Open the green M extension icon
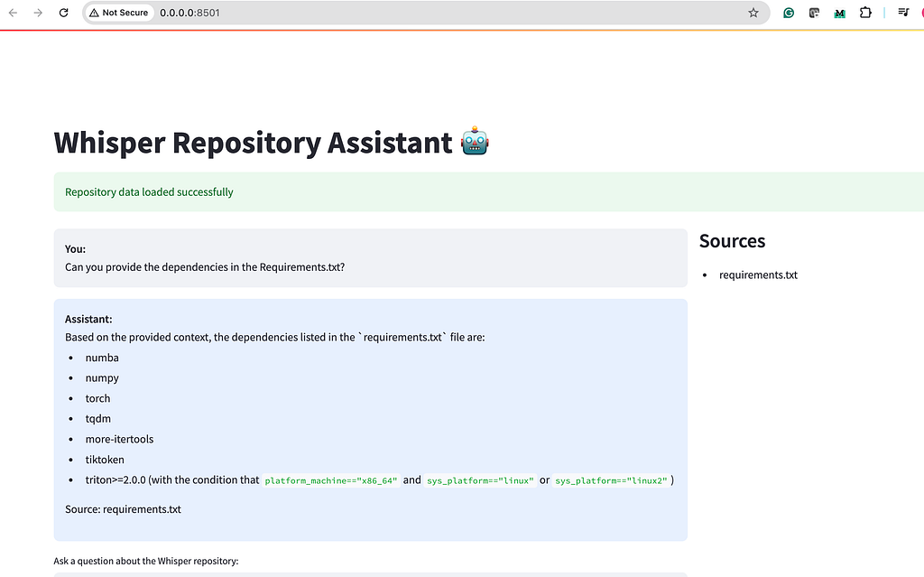Viewport: 924px width, 577px height. [x=840, y=13]
